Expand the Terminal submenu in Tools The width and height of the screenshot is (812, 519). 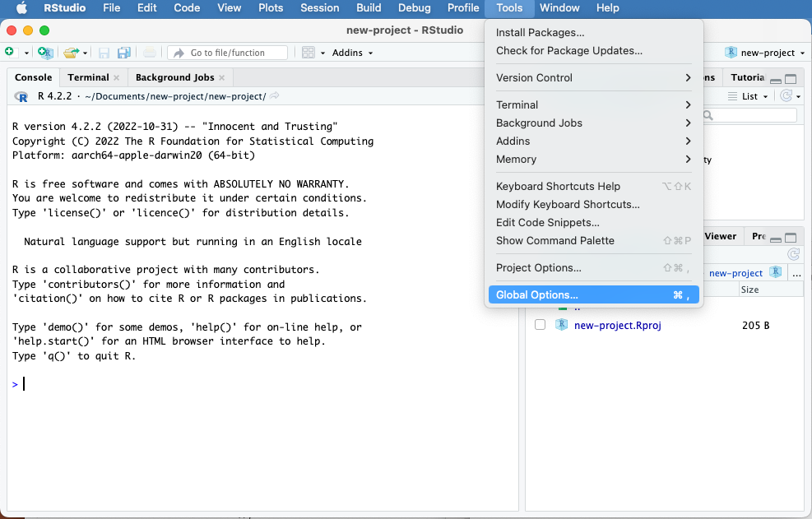click(593, 104)
